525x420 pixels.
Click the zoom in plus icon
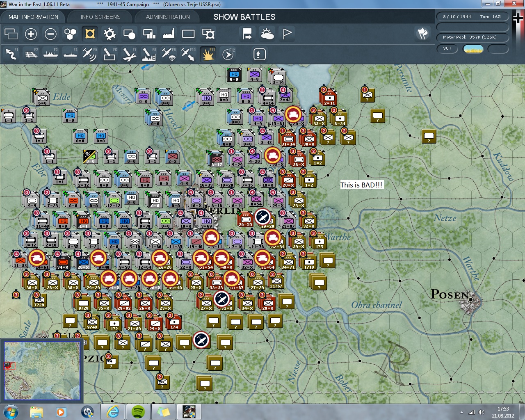tap(31, 34)
